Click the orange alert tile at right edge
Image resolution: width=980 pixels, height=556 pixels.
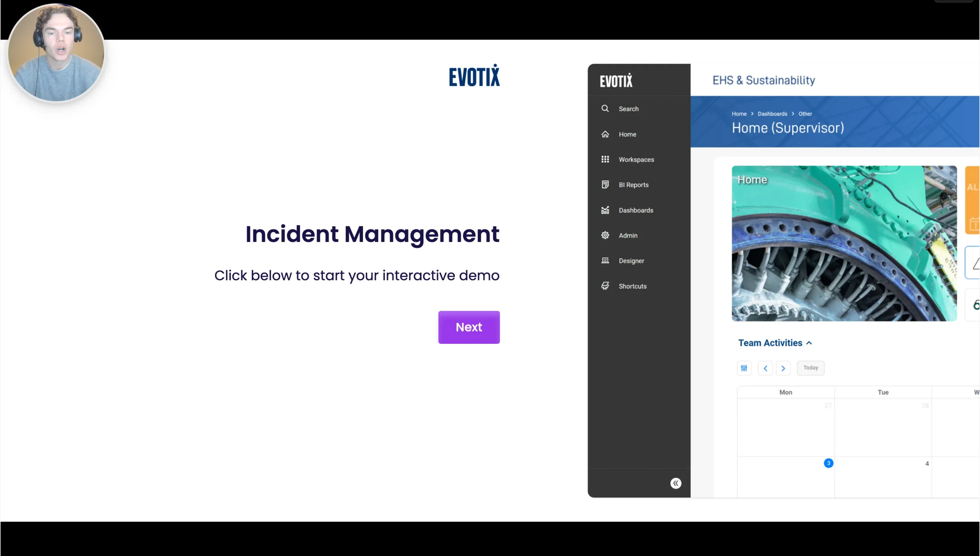972,200
